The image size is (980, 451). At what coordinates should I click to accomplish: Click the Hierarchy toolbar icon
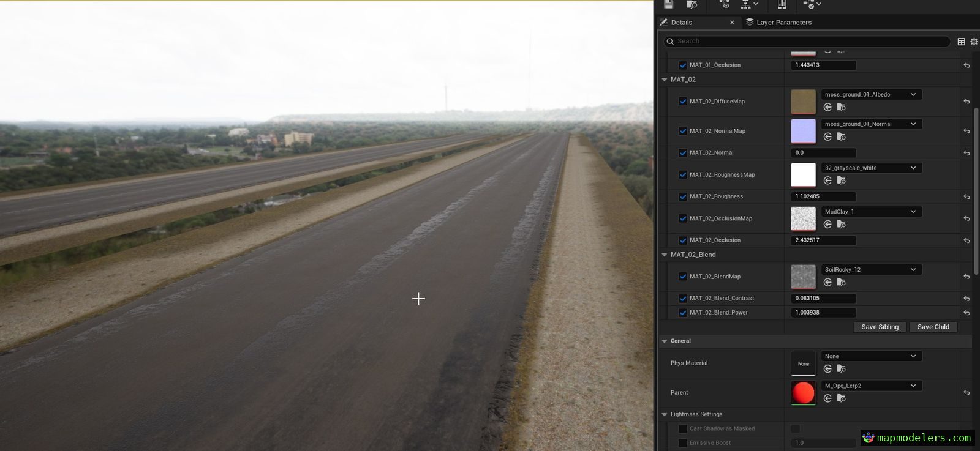click(745, 4)
